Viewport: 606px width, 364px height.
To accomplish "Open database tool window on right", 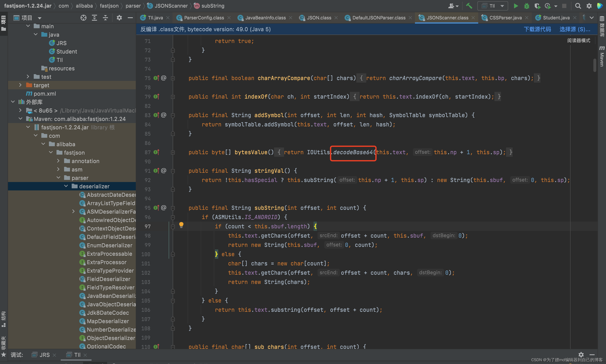I will [602, 27].
